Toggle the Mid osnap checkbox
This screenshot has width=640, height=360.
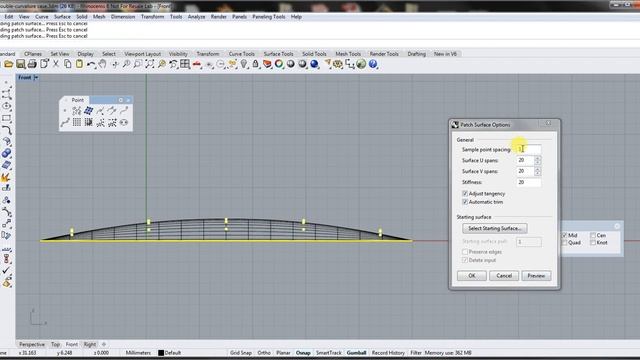pyautogui.click(x=564, y=236)
